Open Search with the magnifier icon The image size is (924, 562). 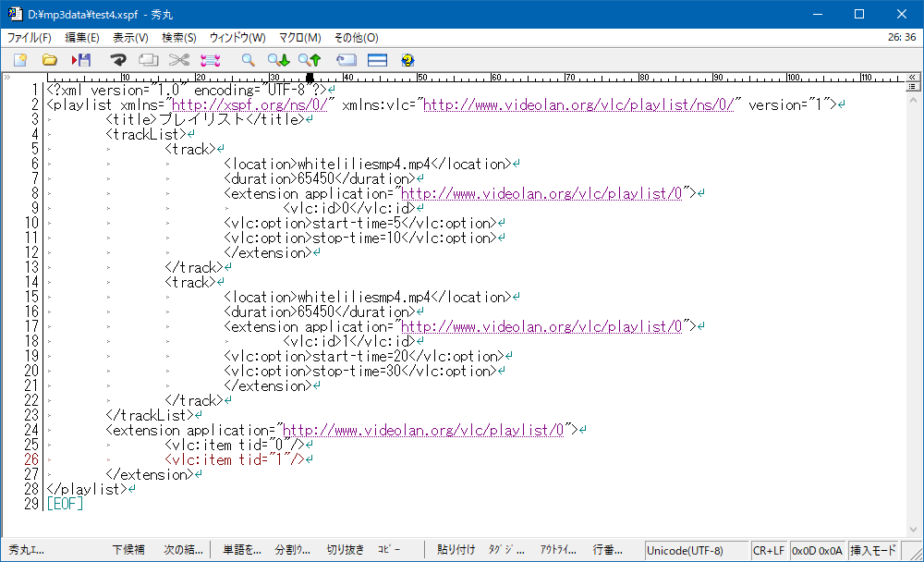pos(248,60)
